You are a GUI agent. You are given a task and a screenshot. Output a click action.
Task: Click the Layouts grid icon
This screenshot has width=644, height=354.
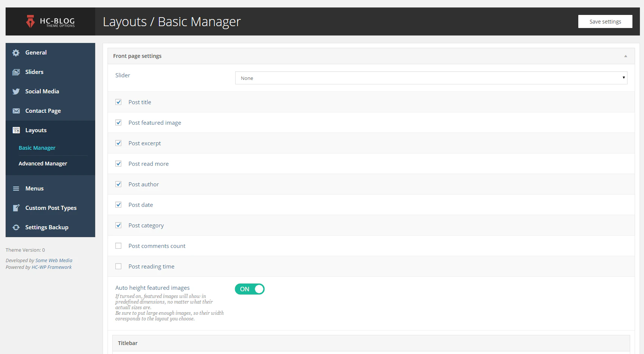(16, 130)
